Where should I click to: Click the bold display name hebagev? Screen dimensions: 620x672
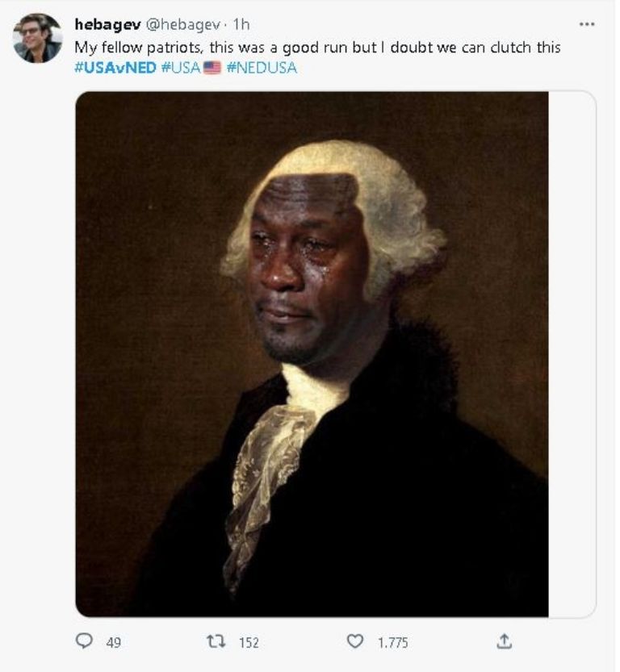click(x=107, y=26)
